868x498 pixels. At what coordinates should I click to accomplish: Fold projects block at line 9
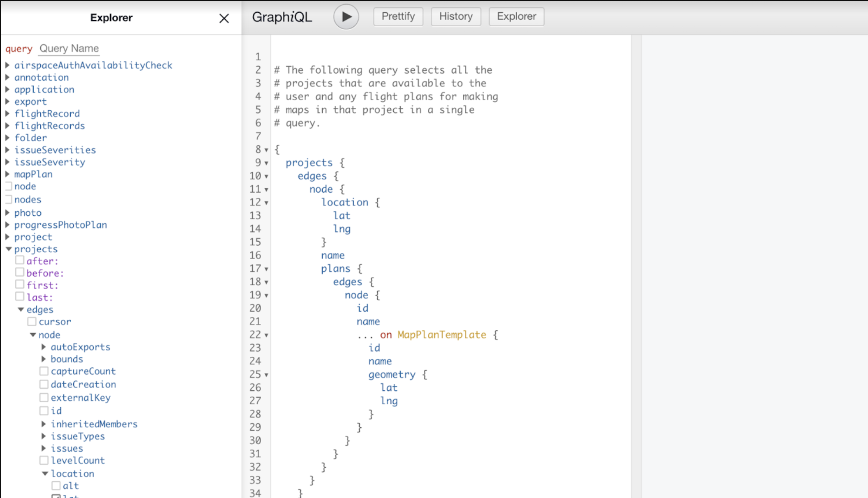pyautogui.click(x=266, y=163)
